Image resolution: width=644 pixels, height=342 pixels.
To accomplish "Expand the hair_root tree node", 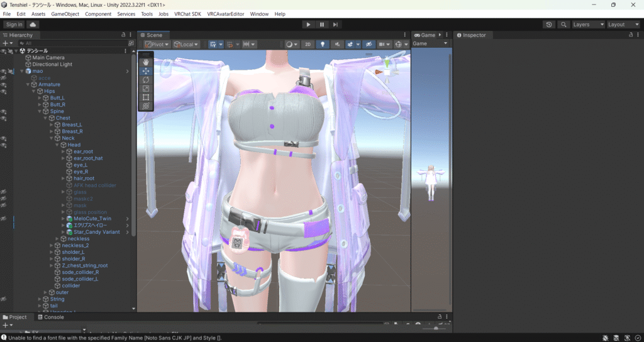I will (x=64, y=179).
